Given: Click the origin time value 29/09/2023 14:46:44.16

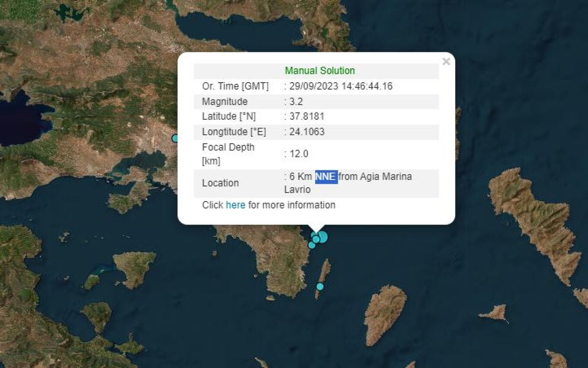Looking at the screenshot, I should coord(341,86).
